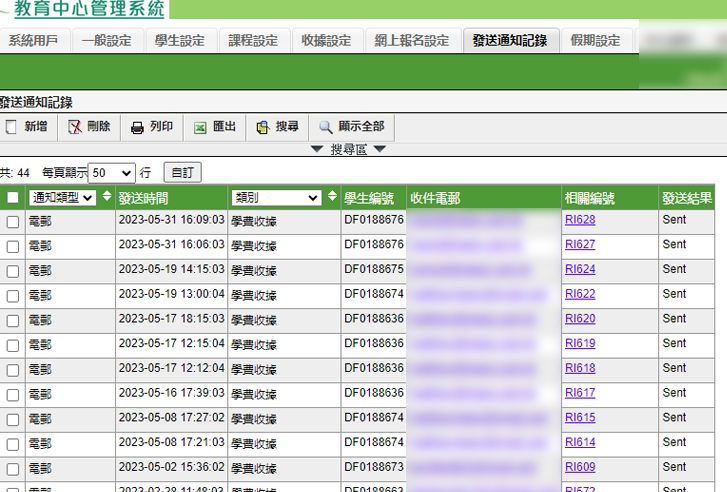Click 學費收據 in the RI622 row
Screen dimensions: 727x492
(x=254, y=295)
